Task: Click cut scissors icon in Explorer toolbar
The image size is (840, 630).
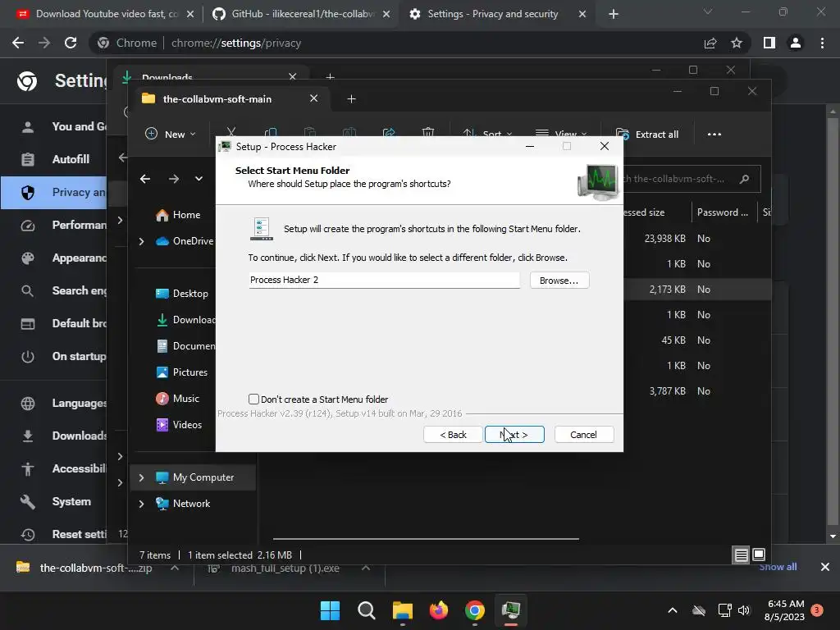Action: pyautogui.click(x=231, y=132)
